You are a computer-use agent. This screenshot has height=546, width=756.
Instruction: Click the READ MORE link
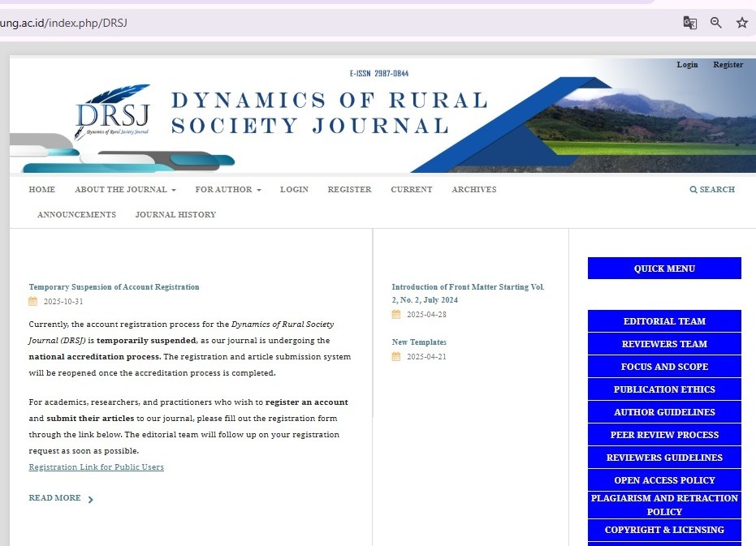(54, 498)
